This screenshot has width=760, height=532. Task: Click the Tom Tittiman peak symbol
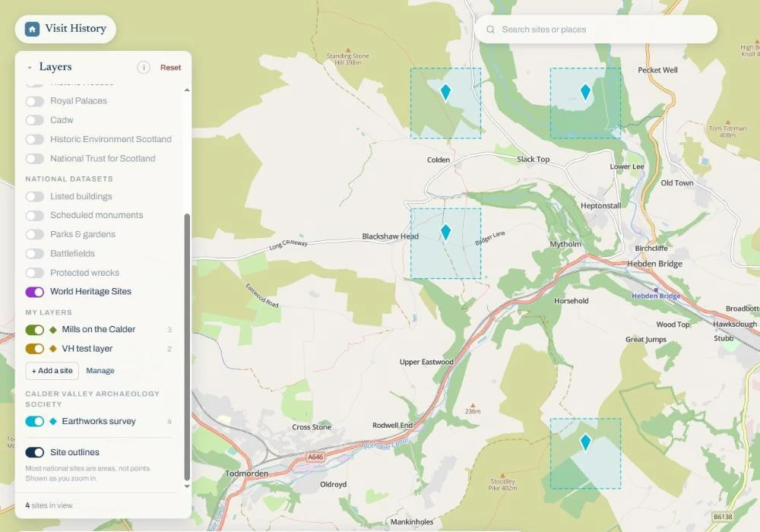tap(727, 122)
